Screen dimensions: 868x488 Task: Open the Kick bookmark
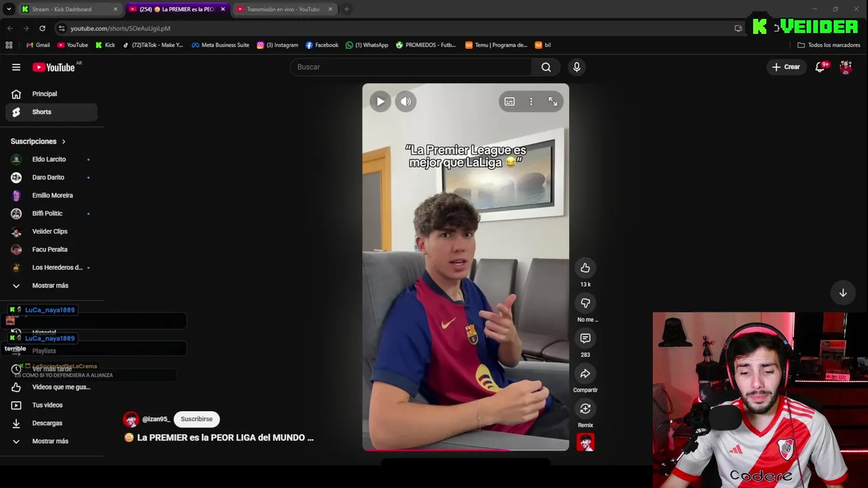[105, 45]
